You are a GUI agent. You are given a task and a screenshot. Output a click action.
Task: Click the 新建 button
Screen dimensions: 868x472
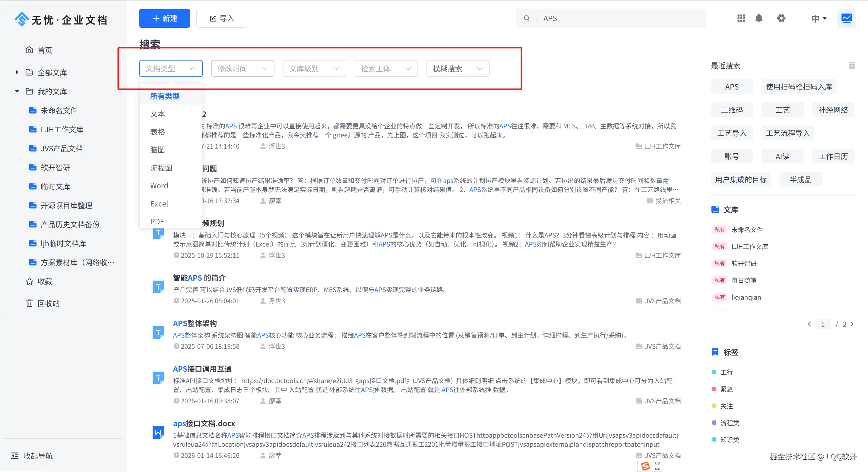(x=164, y=18)
